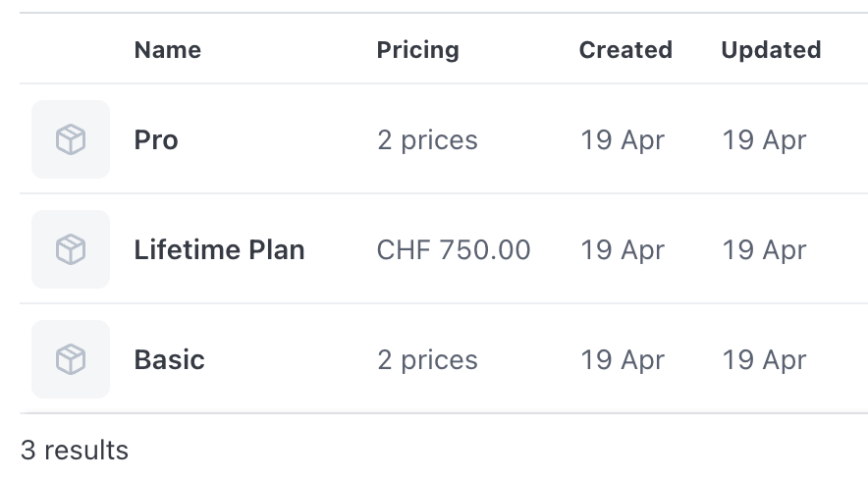Click the Lifetime Plan row's created date

tap(623, 250)
